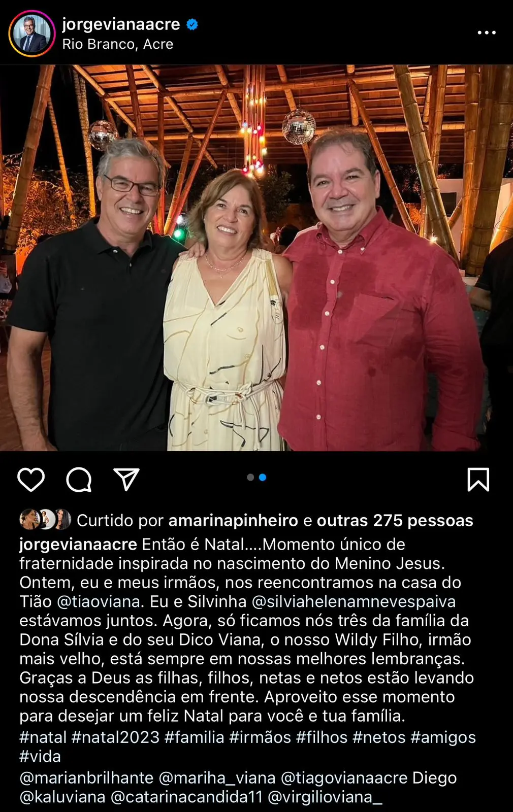513x812 pixels.
Task: Open the #natal2023 hashtag
Action: click(x=116, y=737)
